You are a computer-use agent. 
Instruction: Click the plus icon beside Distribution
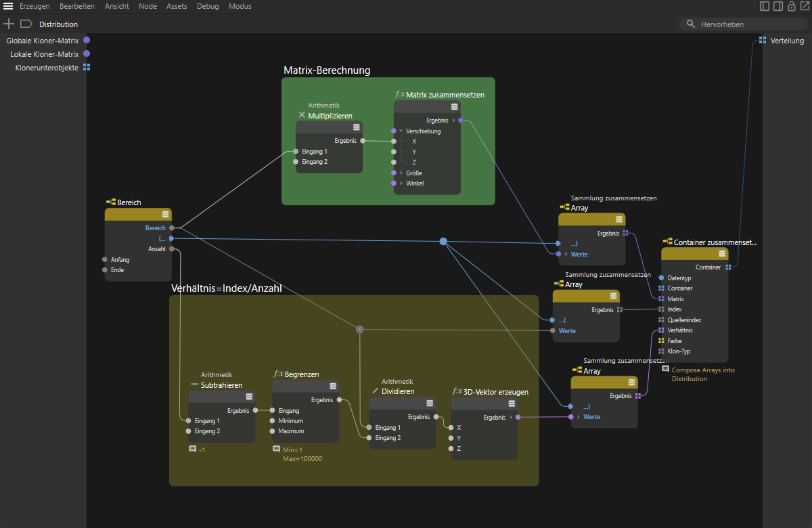(9, 24)
